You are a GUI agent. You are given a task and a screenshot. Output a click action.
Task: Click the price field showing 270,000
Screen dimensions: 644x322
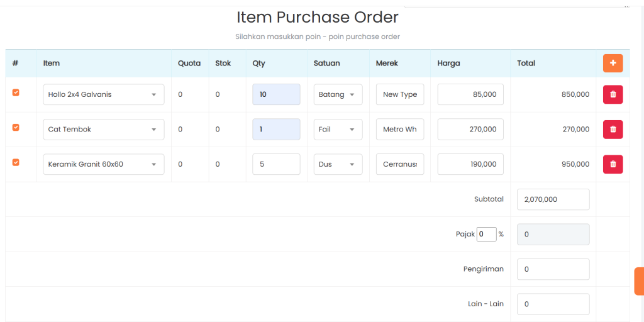[x=470, y=130]
